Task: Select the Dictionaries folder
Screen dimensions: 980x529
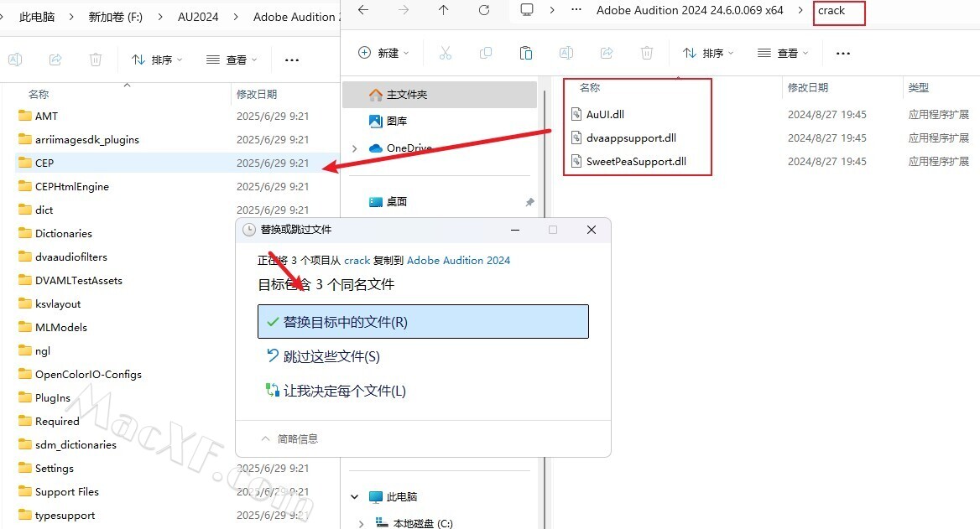Action: click(55, 234)
